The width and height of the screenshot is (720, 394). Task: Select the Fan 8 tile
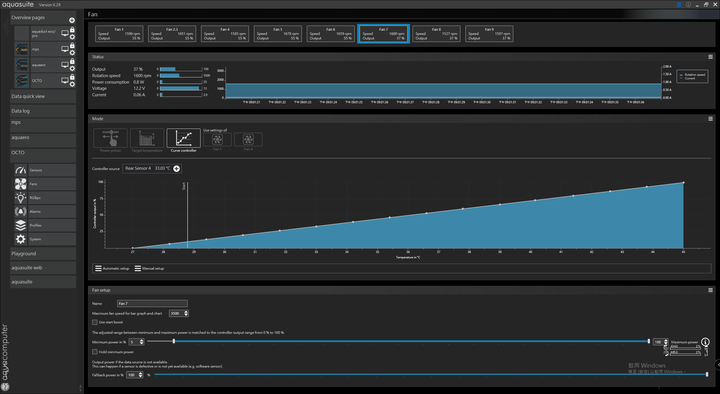tap(436, 34)
